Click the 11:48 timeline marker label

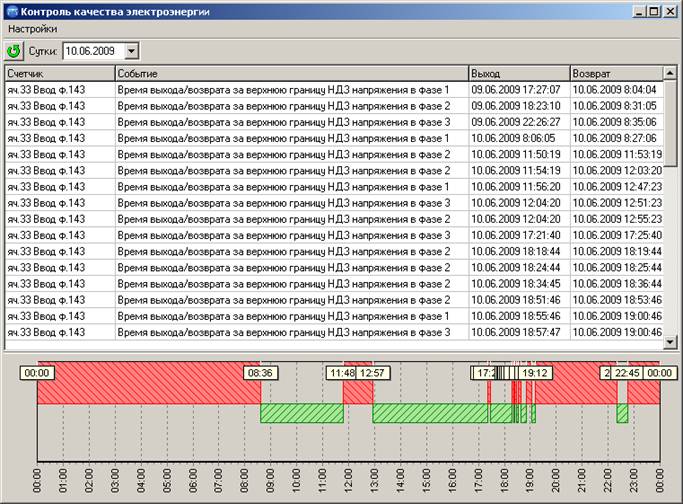pyautogui.click(x=342, y=373)
